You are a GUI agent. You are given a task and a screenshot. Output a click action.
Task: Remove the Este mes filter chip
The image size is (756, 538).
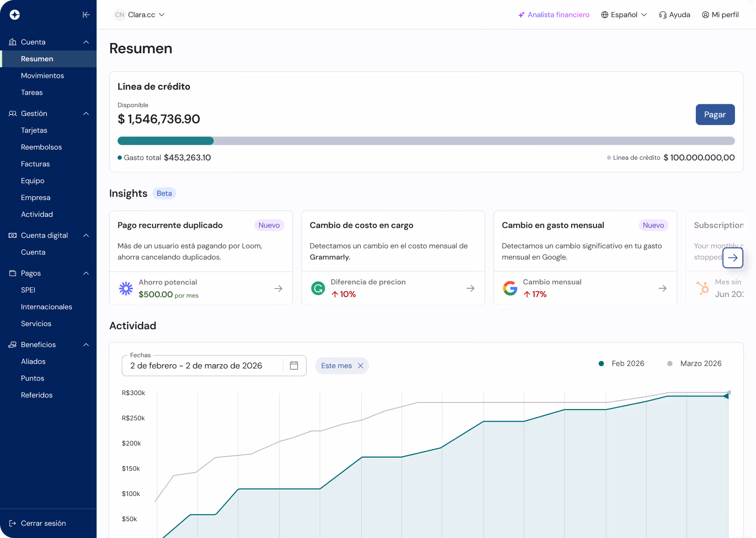[x=360, y=366]
